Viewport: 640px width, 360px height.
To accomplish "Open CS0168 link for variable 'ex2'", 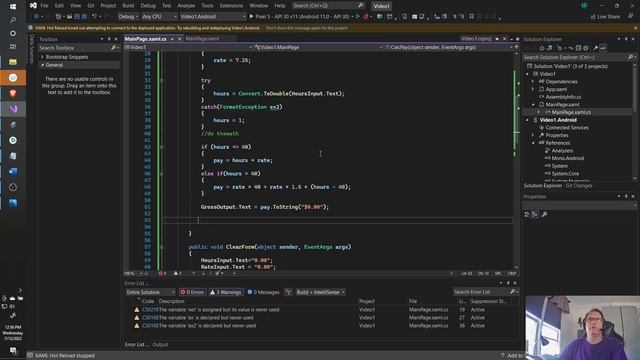I will (x=150, y=326).
